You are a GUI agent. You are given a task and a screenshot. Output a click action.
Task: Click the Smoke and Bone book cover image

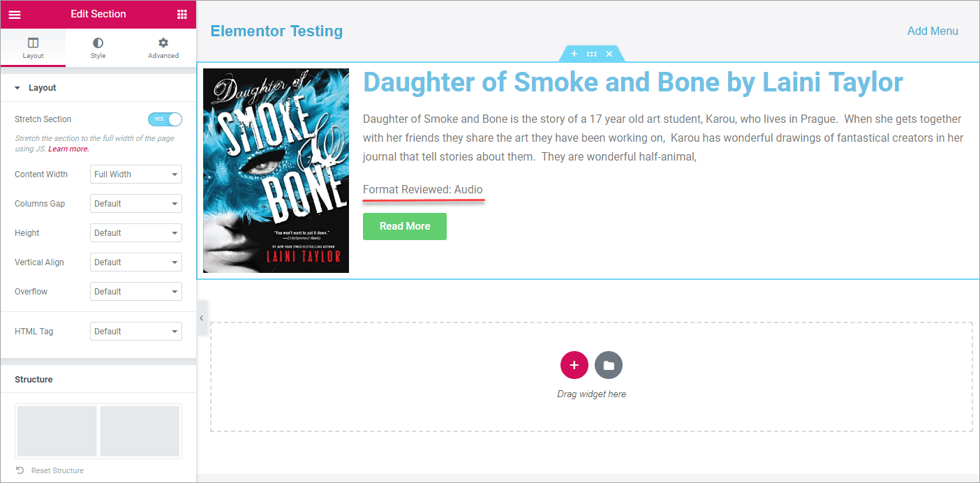coord(276,170)
